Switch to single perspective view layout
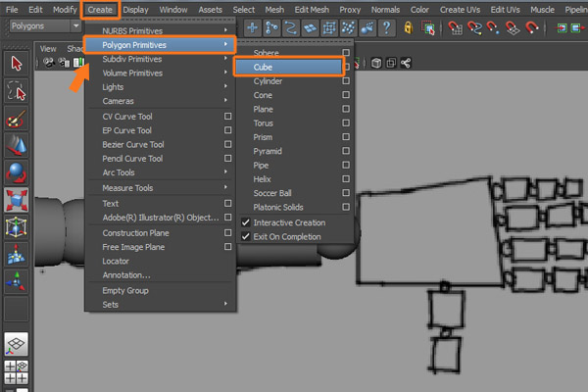 click(x=17, y=342)
